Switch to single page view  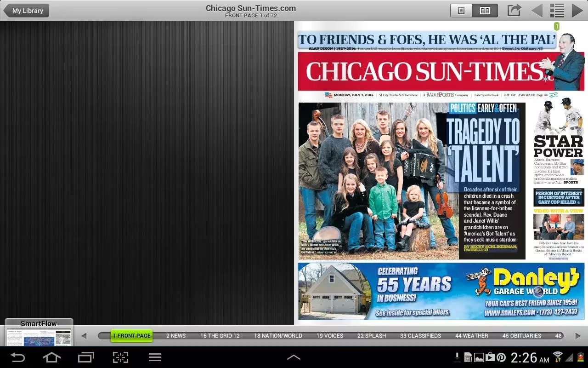pos(461,11)
